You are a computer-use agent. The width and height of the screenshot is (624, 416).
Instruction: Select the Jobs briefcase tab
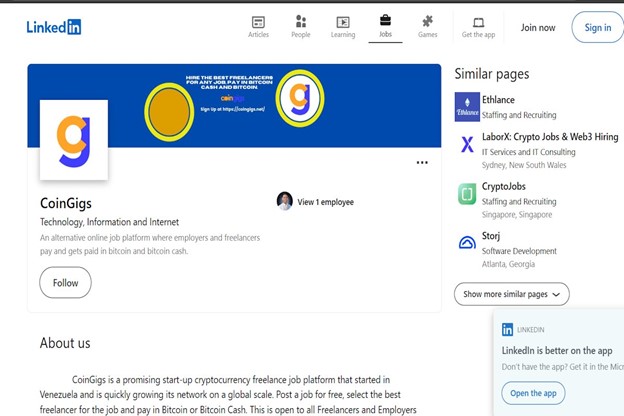[x=385, y=26]
